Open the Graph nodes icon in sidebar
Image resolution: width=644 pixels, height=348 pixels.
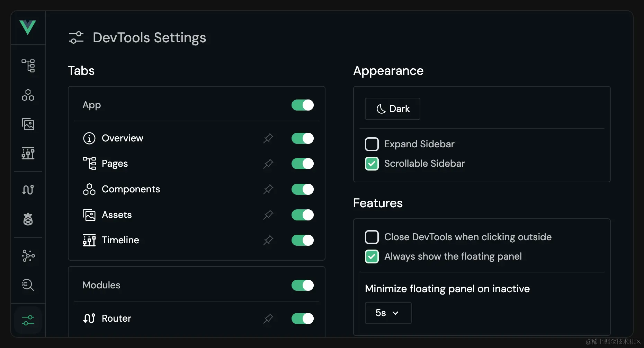coord(28,256)
